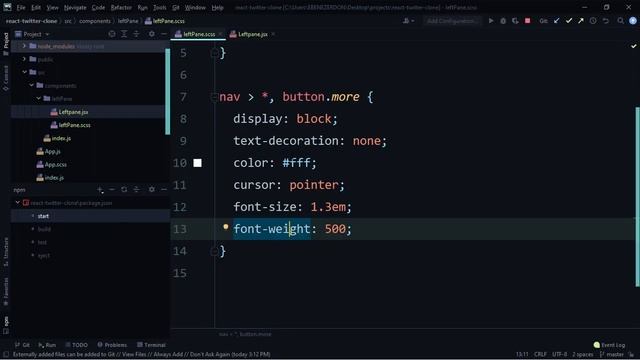
Task: Toggle the Favorites side tool window button
Action: coord(6,291)
